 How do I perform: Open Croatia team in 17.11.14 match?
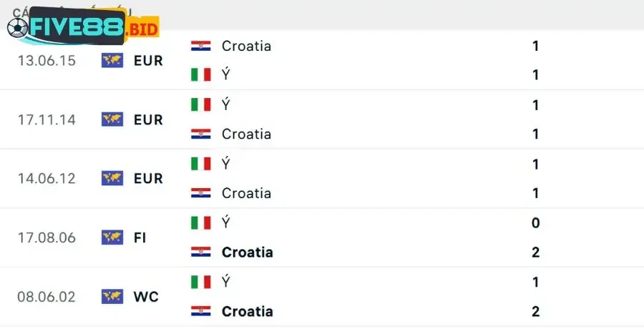[246, 134]
